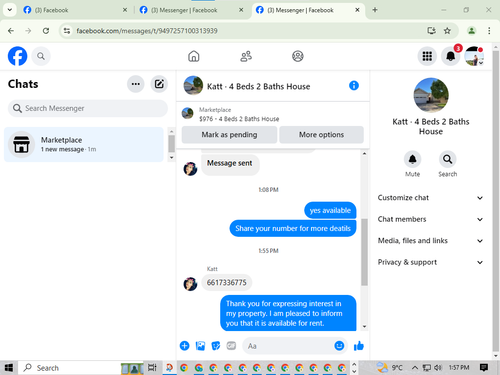This screenshot has width=500, height=375.
Task: Choose a GIF icon in composer
Action: (231, 346)
